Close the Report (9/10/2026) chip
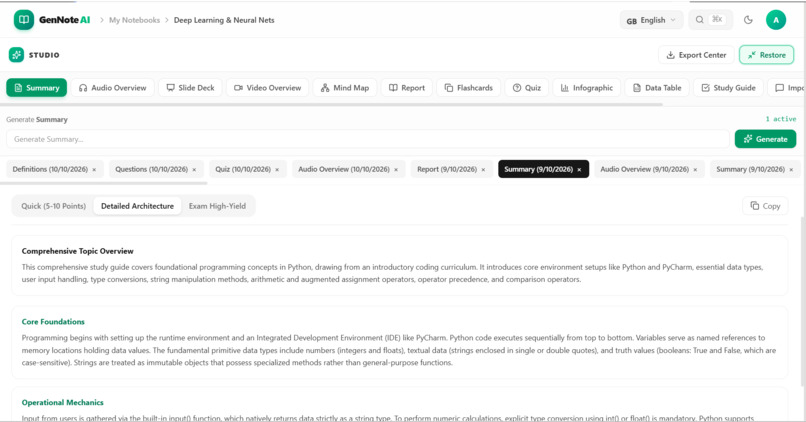The image size is (806, 422). [x=483, y=170]
